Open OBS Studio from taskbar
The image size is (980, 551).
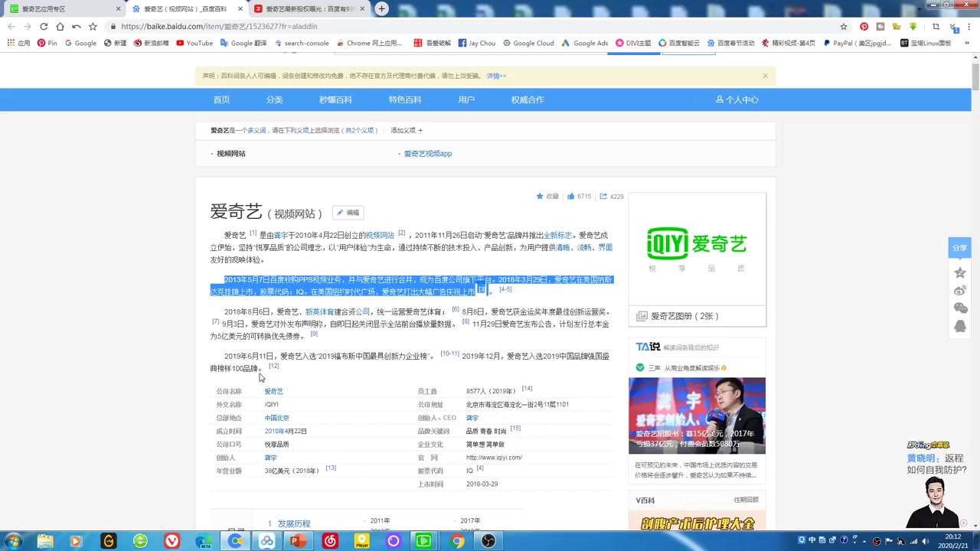[488, 541]
